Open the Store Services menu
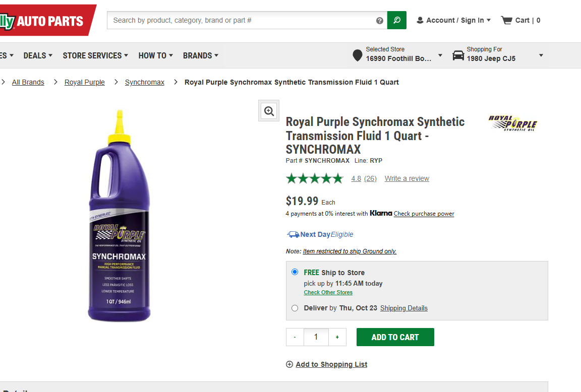The height and width of the screenshot is (392, 581). [x=95, y=55]
